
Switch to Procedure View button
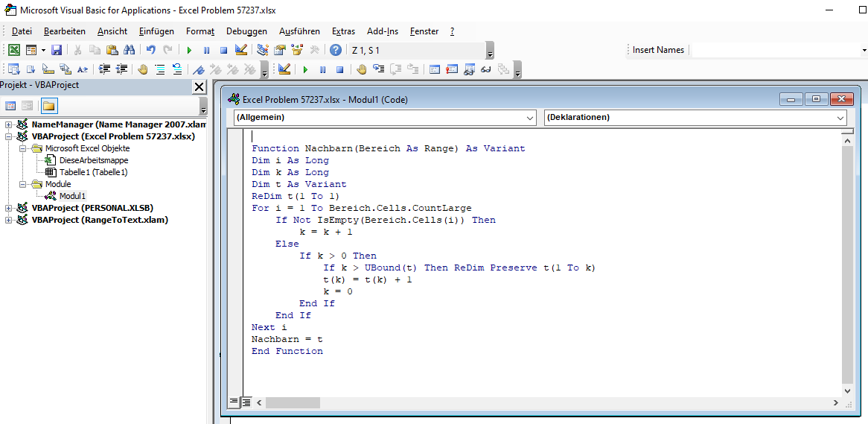234,402
